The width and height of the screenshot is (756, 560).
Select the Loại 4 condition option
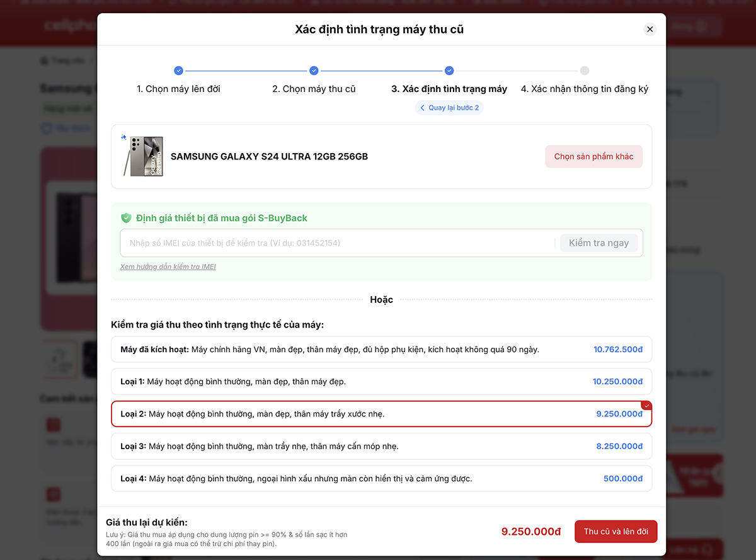[x=381, y=478]
